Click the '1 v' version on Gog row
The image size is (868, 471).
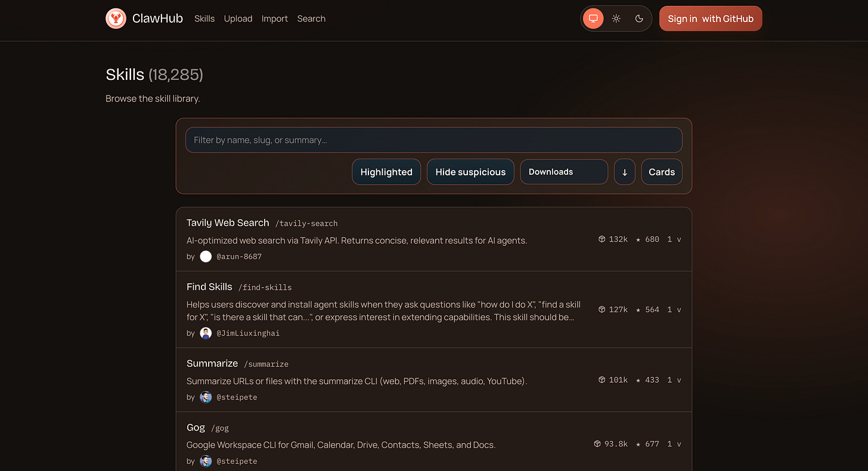[x=674, y=444]
